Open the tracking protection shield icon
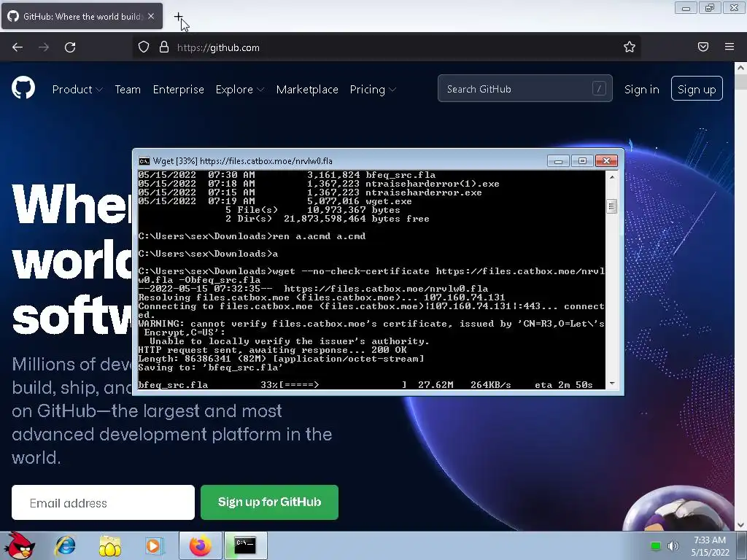 point(144,47)
